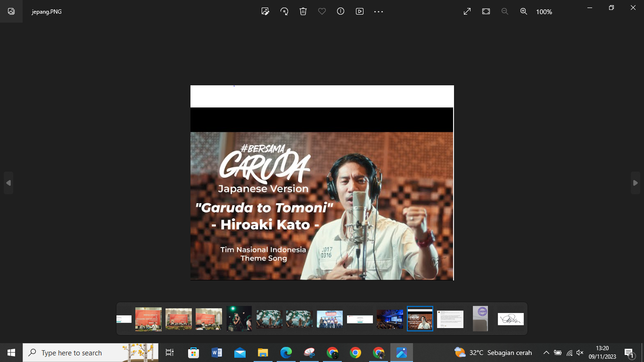Open Microsoft Store from the taskbar
Screen dimensions: 644x362
194,353
